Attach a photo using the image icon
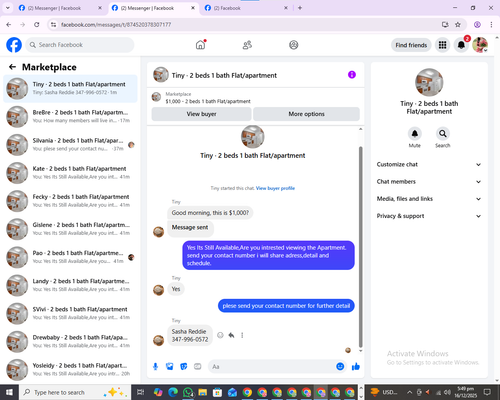 click(170, 367)
